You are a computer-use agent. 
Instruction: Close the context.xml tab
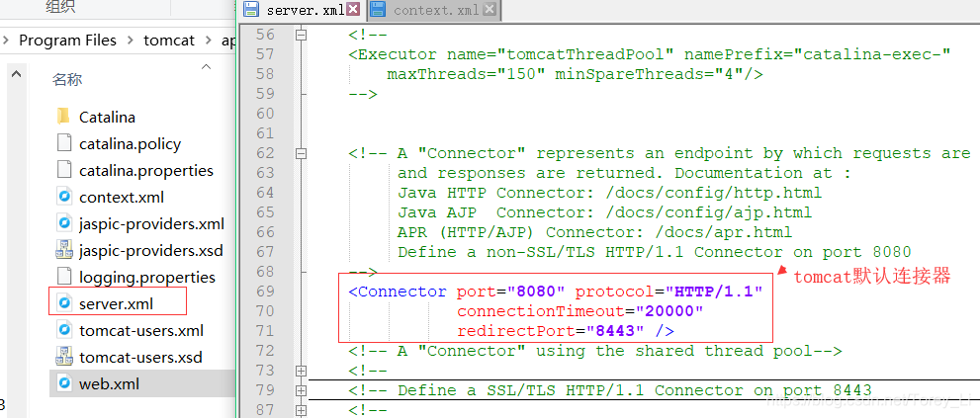coord(490,9)
